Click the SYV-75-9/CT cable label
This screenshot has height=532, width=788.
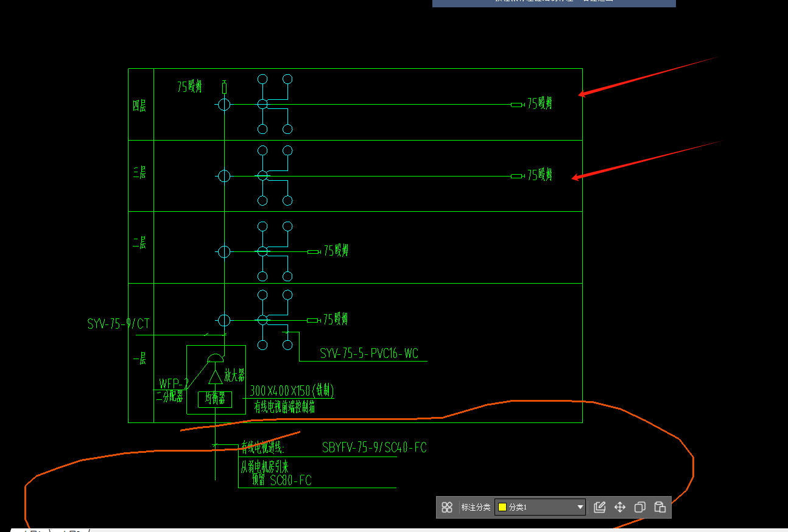point(118,324)
